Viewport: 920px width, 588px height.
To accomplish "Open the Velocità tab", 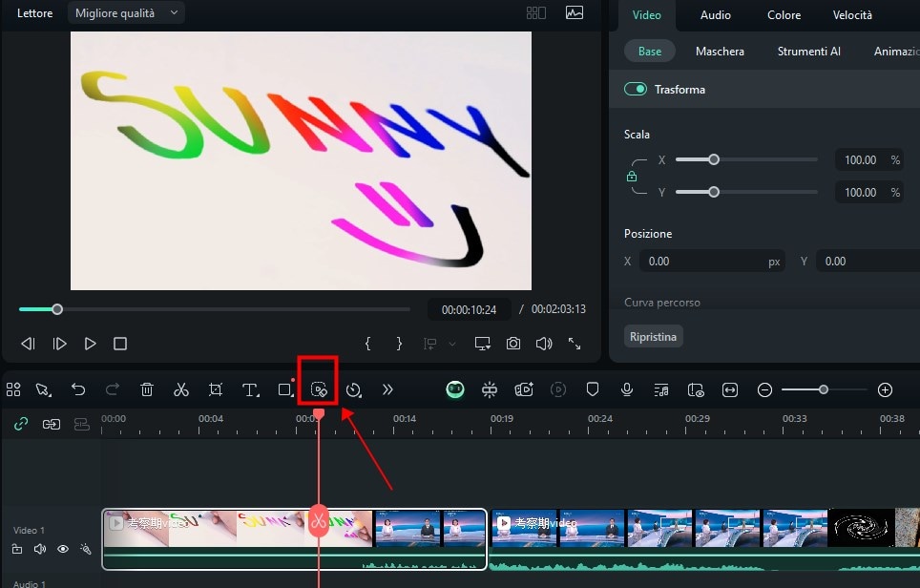I will (852, 15).
